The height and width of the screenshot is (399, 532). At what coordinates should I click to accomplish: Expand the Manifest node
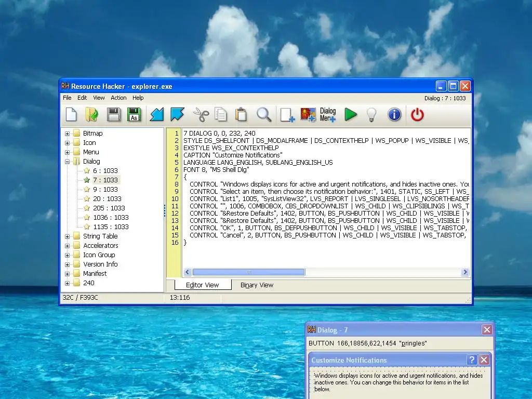[x=67, y=274]
